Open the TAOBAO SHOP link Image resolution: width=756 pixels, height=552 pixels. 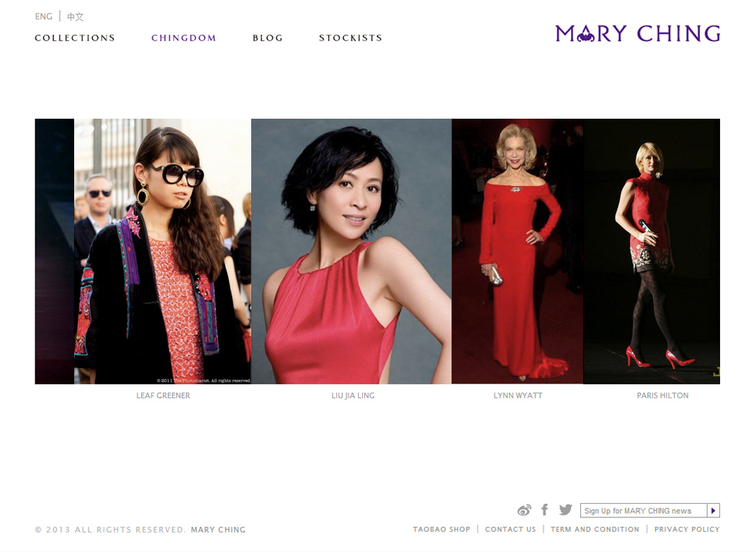[441, 530]
